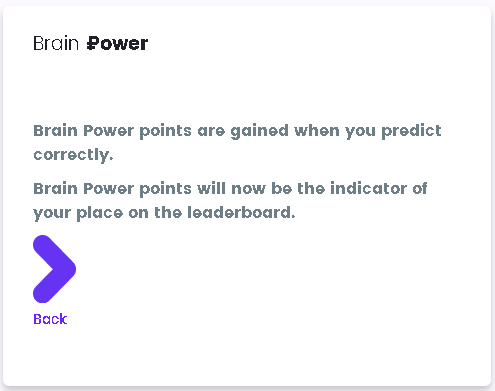Click Brain Power at start of first paragraph
The height and width of the screenshot is (391, 495).
pyautogui.click(x=84, y=130)
